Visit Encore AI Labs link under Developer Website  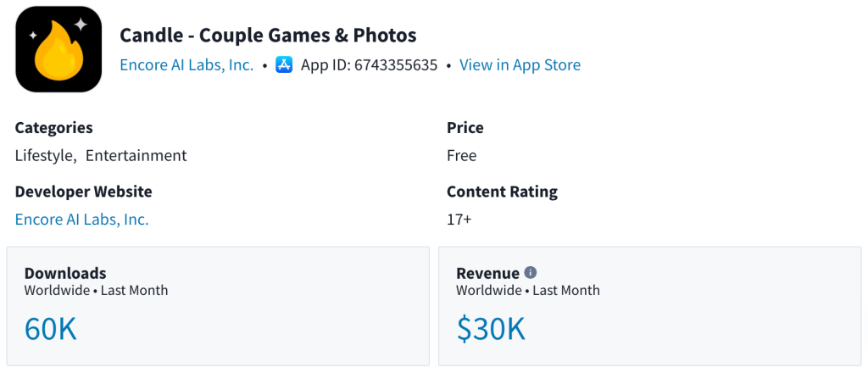pos(81,220)
